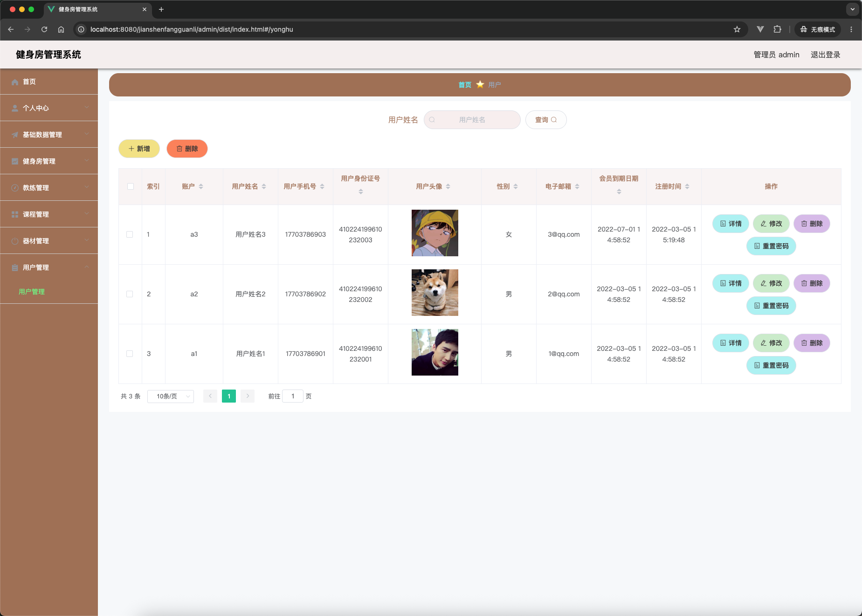862x616 pixels.
Task: Click the orange 删除 bulk delete button
Action: [x=187, y=149]
